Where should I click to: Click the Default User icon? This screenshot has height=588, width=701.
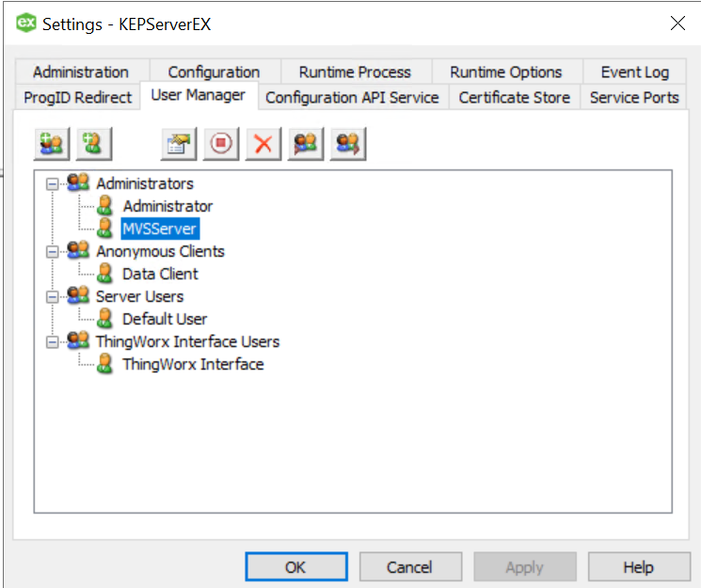104,318
